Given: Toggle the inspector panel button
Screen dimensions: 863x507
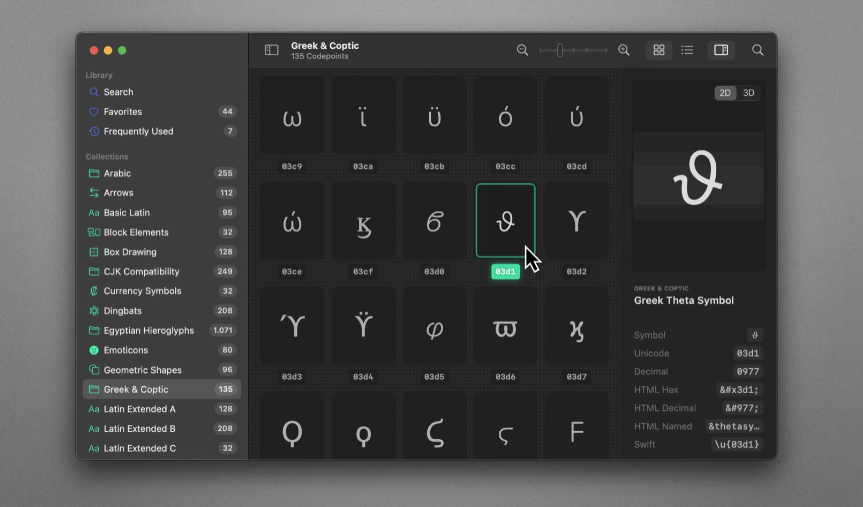Looking at the screenshot, I should pos(721,50).
